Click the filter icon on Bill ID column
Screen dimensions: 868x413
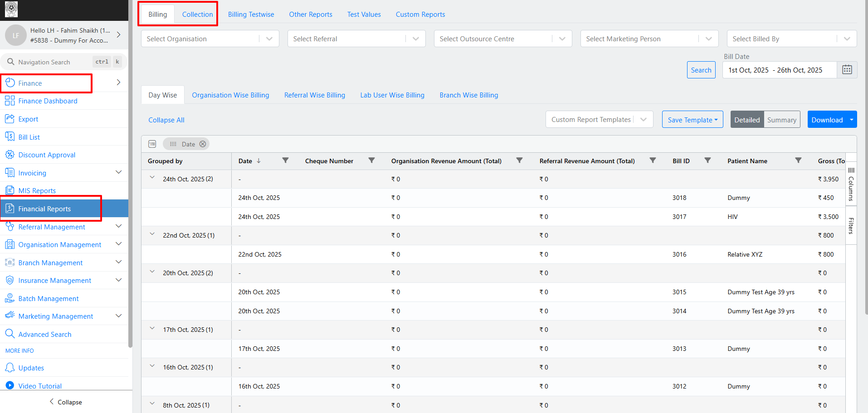707,160
